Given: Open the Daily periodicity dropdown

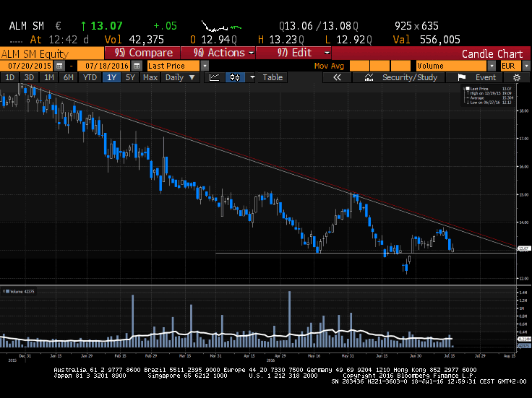Looking at the screenshot, I should click(x=180, y=77).
